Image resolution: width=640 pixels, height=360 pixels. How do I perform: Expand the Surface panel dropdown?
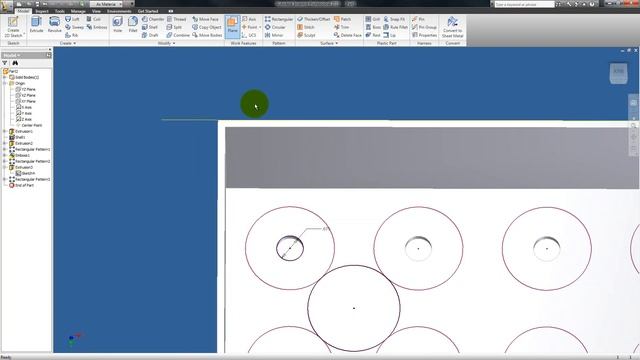pyautogui.click(x=329, y=43)
